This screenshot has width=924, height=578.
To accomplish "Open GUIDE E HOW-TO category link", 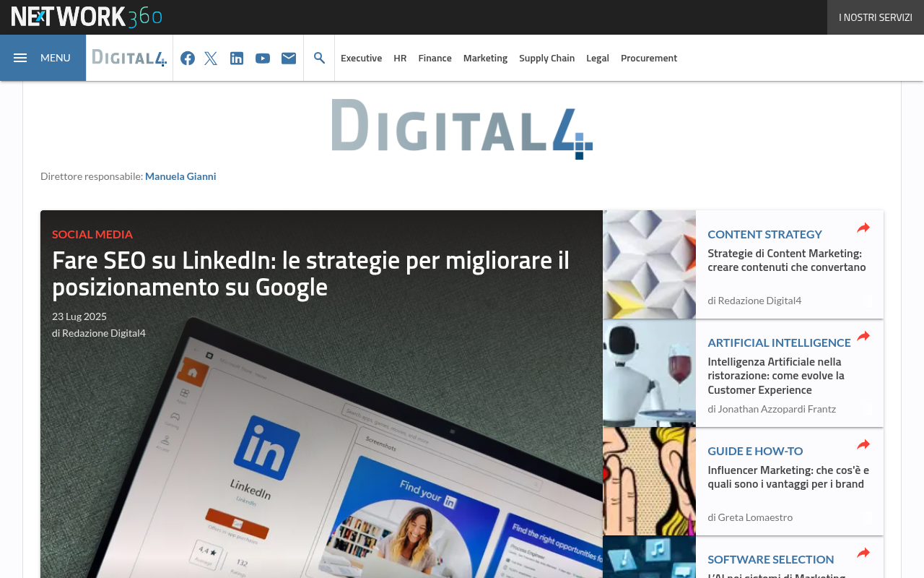I will (755, 451).
